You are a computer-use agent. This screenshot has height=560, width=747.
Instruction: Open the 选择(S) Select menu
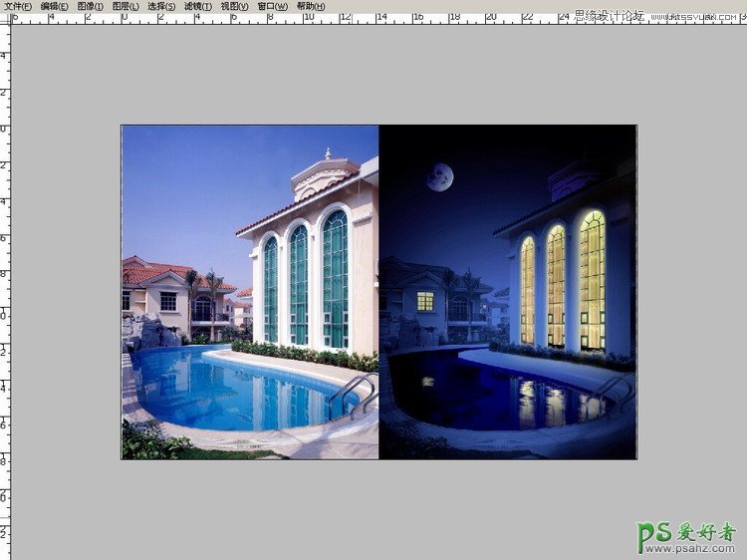(162, 6)
